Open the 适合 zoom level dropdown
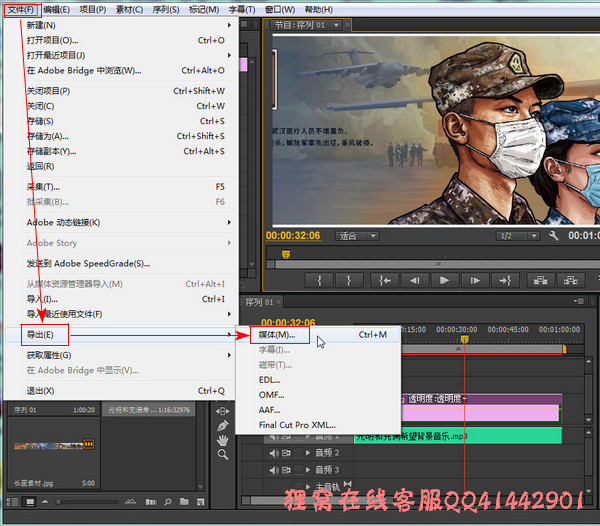 click(x=357, y=236)
